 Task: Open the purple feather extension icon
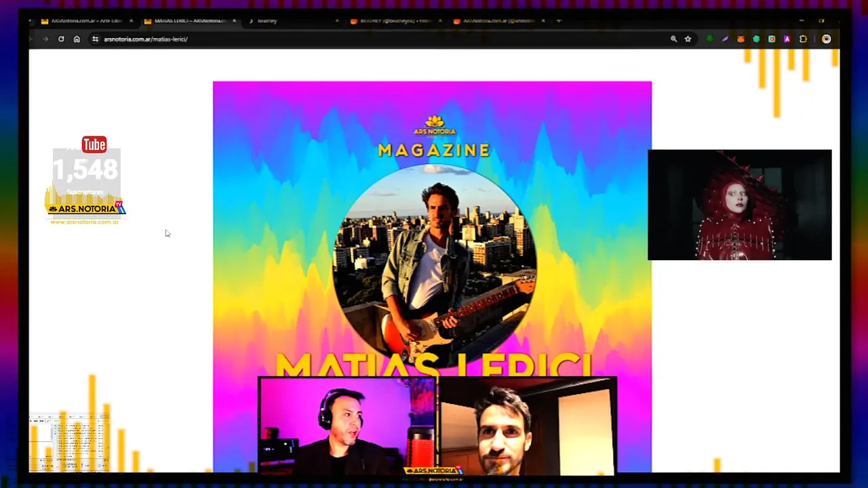pos(725,39)
